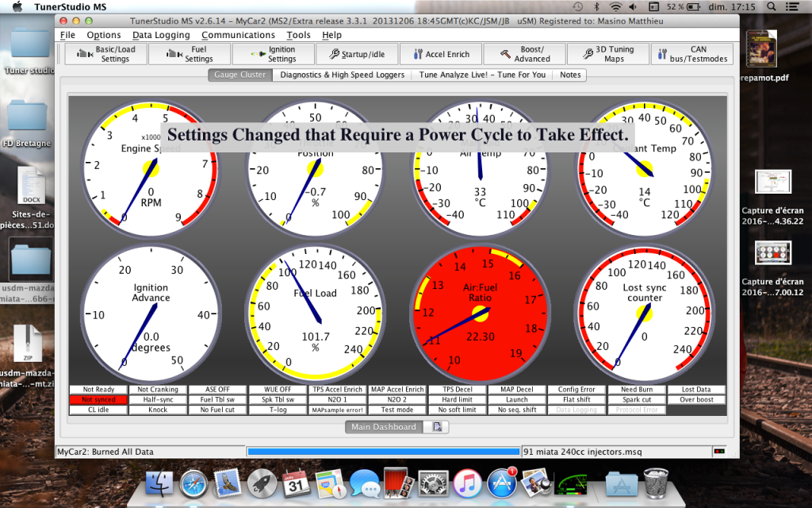Click the Ignition Advance gauge
812x508 pixels.
[x=151, y=314]
